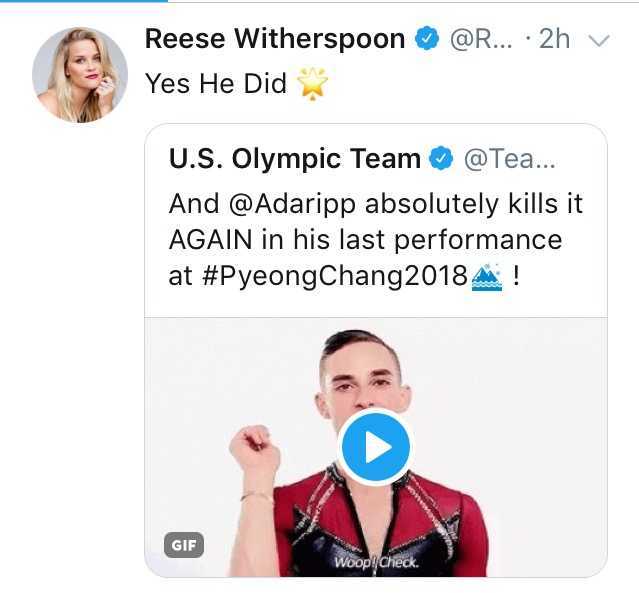The height and width of the screenshot is (593, 639).
Task: Click Reese Witherspoon's blue verified badge
Action: 427,39
